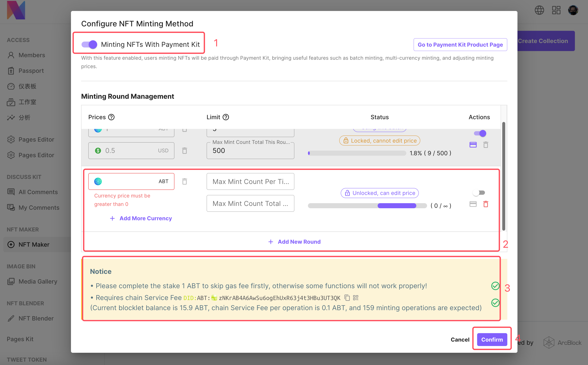The height and width of the screenshot is (365, 588).
Task: Enable the new unlocked round toggle
Action: [479, 193]
